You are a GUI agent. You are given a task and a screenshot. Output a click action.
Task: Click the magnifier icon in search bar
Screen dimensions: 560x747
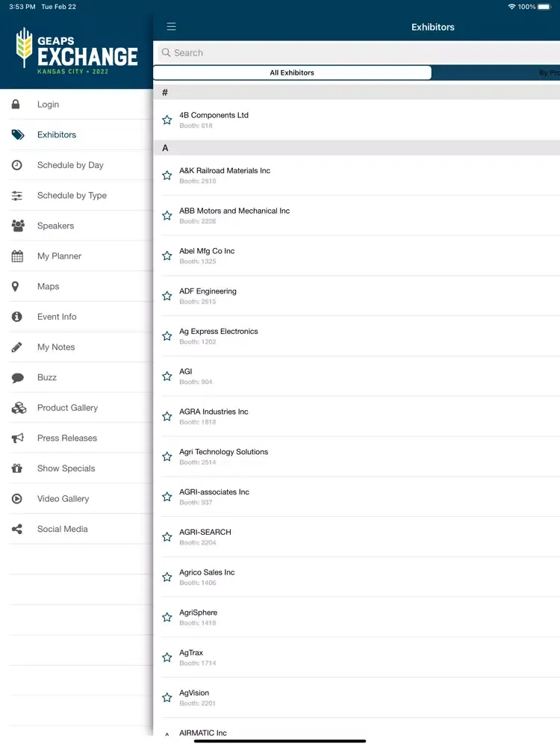166,52
